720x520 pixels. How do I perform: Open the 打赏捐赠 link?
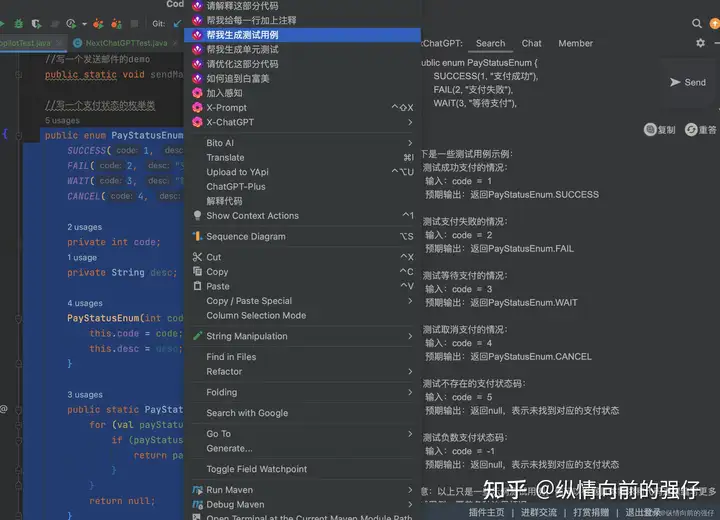(x=591, y=512)
